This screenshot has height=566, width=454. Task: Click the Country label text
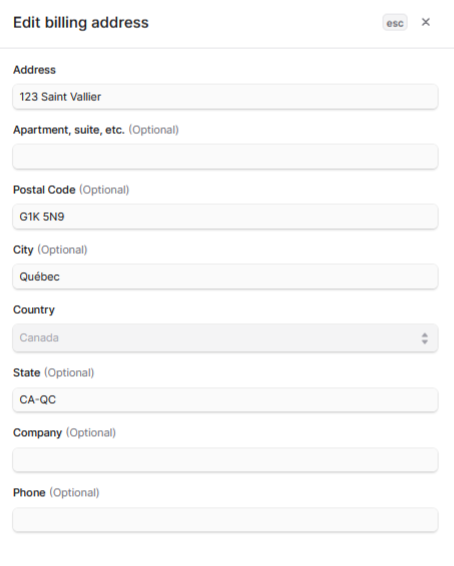point(34,310)
